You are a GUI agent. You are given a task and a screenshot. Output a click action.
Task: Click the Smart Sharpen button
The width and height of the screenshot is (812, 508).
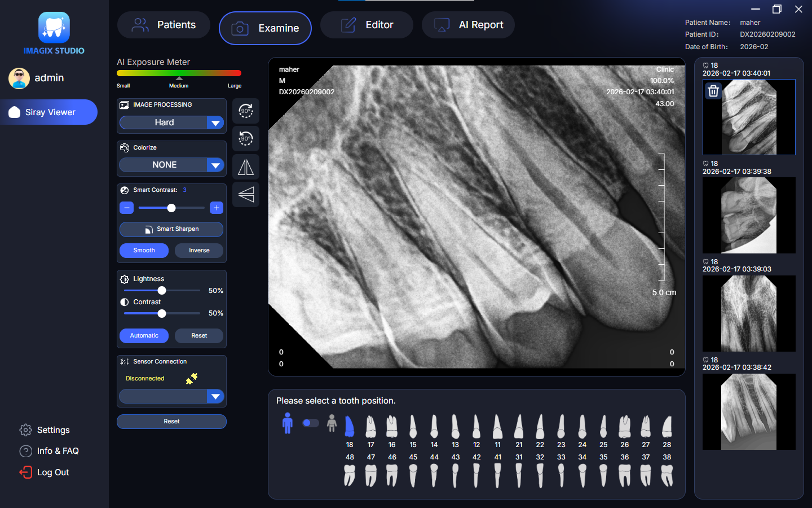171,229
